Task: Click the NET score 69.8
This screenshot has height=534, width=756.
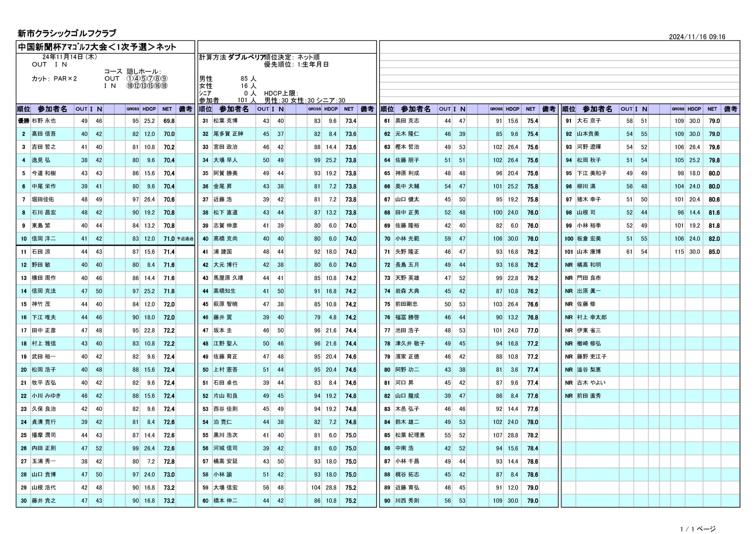Action: pyautogui.click(x=169, y=121)
